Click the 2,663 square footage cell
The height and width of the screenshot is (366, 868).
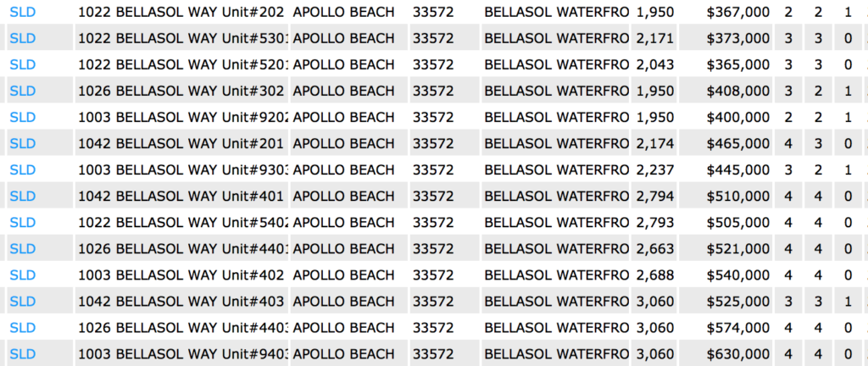pos(655,249)
